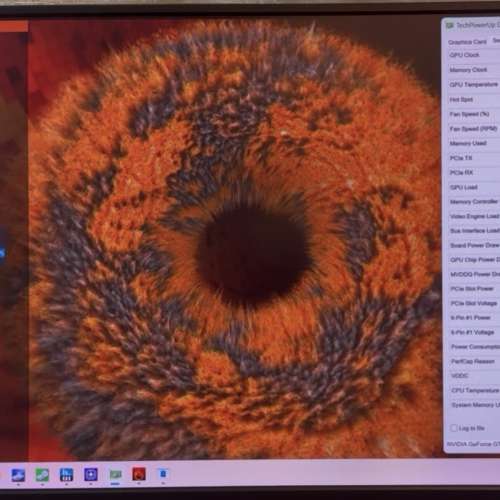
Task: Click the Power Consumption sensor label
Action: (476, 347)
